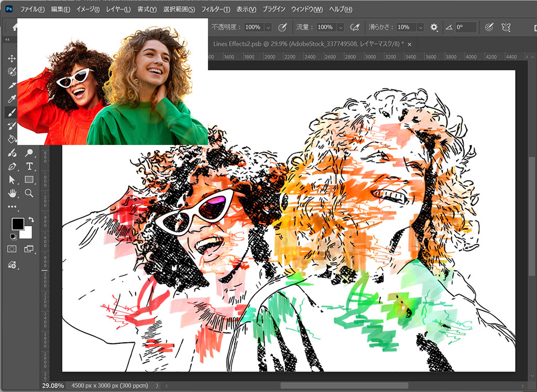Open the レイヤー(L) menu

(x=118, y=9)
